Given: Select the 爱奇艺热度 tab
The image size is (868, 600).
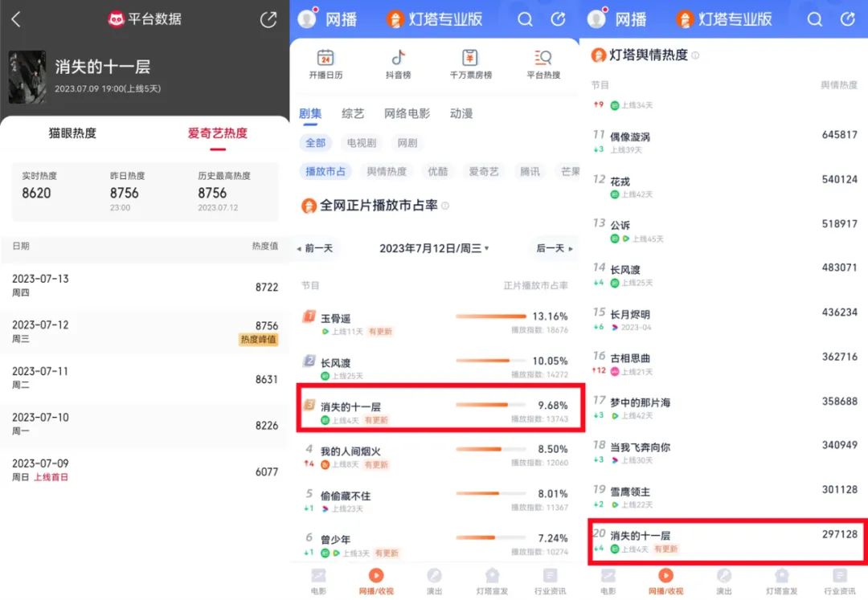Looking at the screenshot, I should [218, 133].
